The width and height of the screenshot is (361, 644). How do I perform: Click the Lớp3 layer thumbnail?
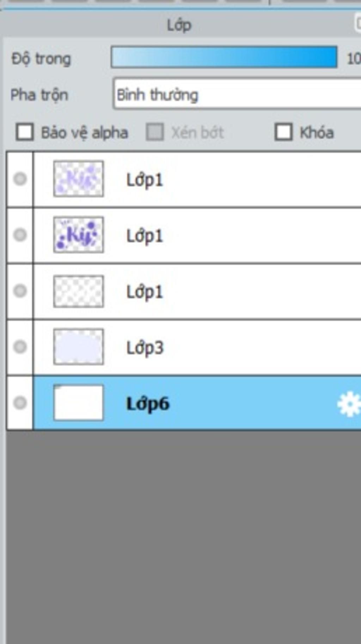(79, 347)
